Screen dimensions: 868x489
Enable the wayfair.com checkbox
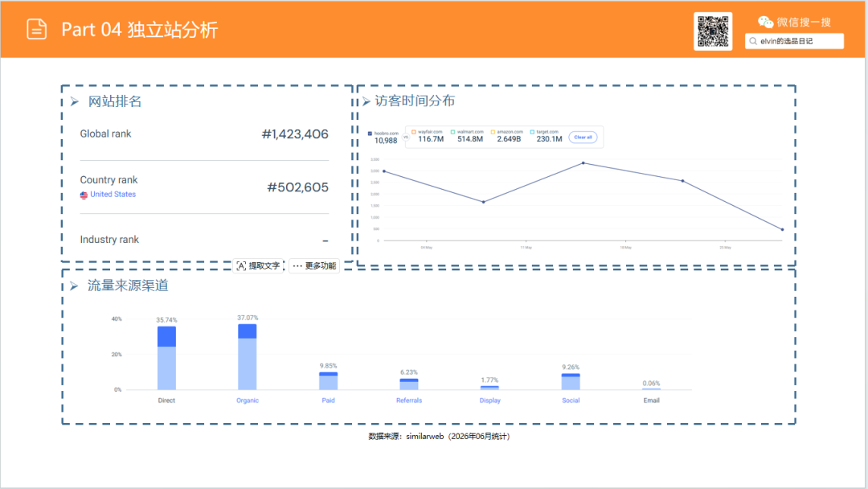click(x=414, y=132)
